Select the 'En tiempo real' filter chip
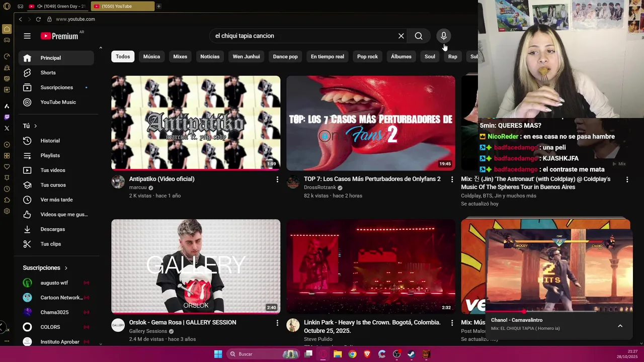Image resolution: width=644 pixels, height=362 pixels. pos(328,56)
